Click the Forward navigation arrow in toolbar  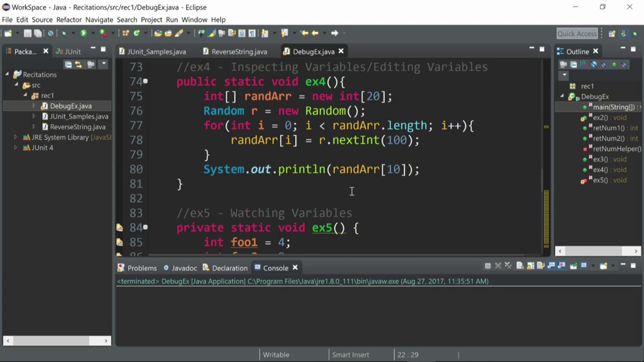(335, 33)
